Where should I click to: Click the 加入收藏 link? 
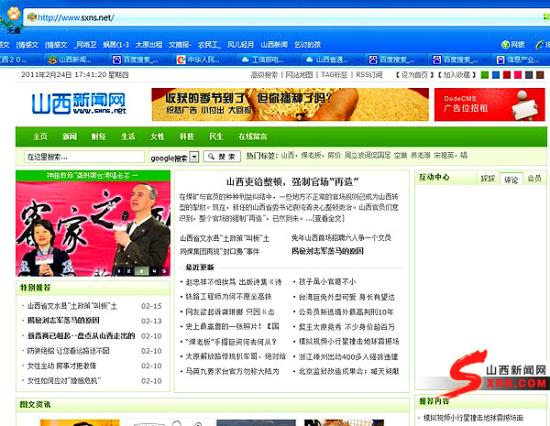456,75
